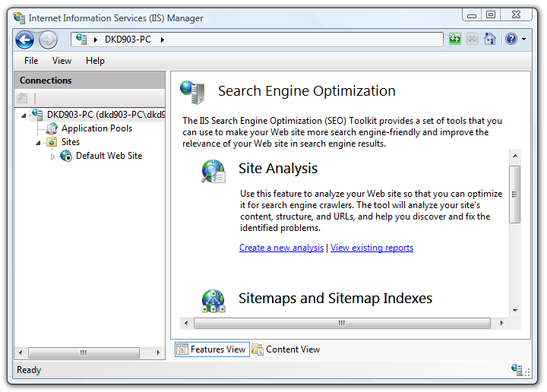
Task: Open the Help dropdown arrow in toolbar
Action: click(x=523, y=40)
